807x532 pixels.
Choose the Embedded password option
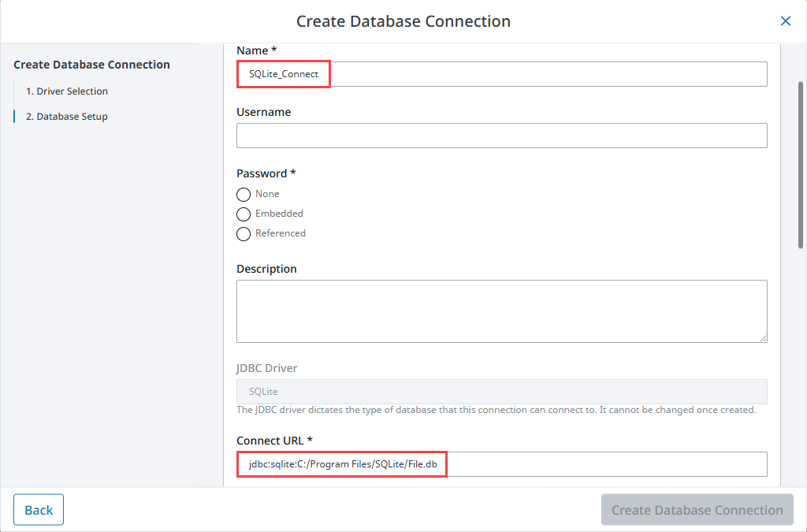click(244, 214)
